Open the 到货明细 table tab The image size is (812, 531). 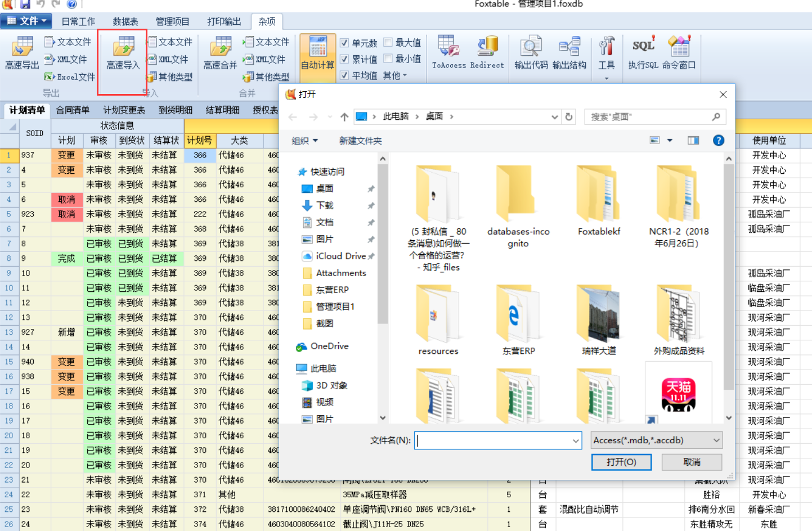(176, 110)
